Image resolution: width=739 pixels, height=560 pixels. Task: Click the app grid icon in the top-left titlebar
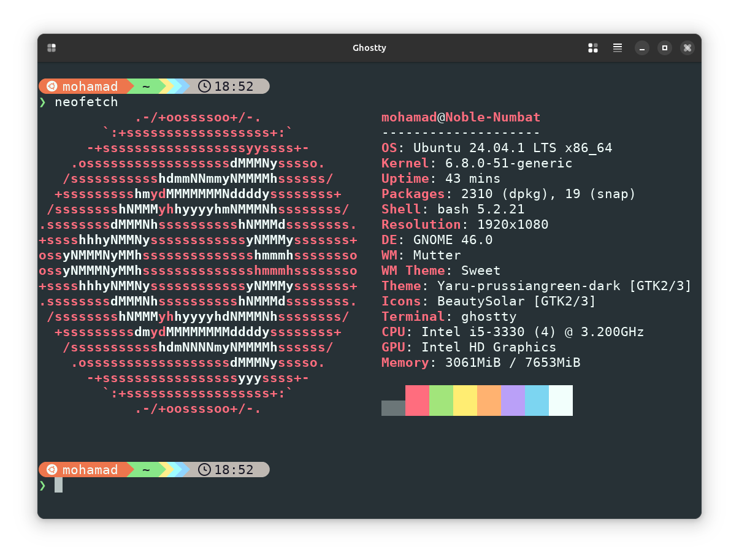(52, 47)
